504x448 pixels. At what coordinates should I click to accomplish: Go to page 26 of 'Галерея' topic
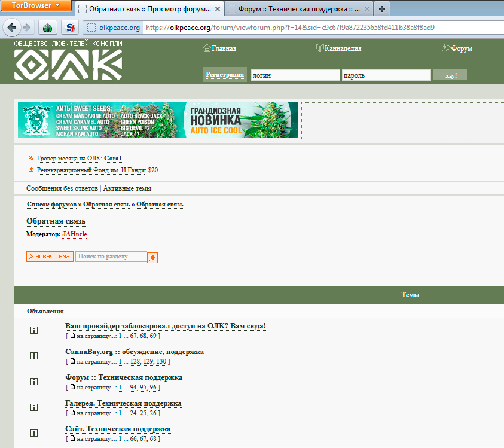(153, 413)
